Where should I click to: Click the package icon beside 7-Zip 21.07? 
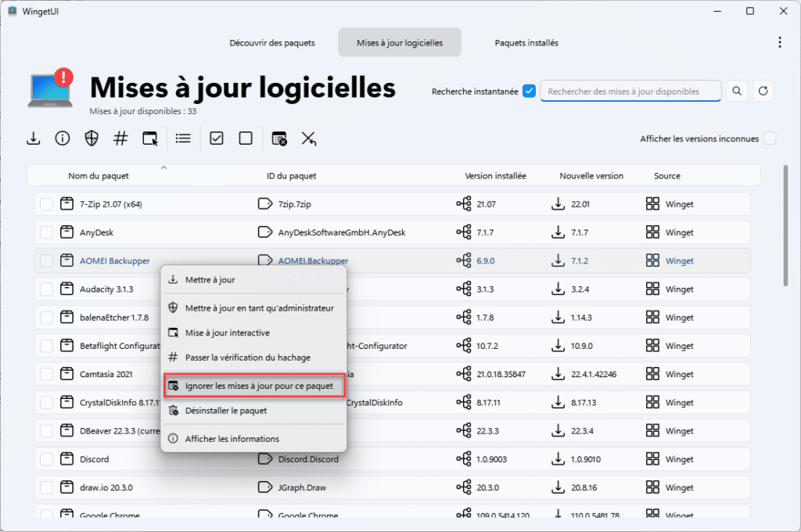(67, 204)
